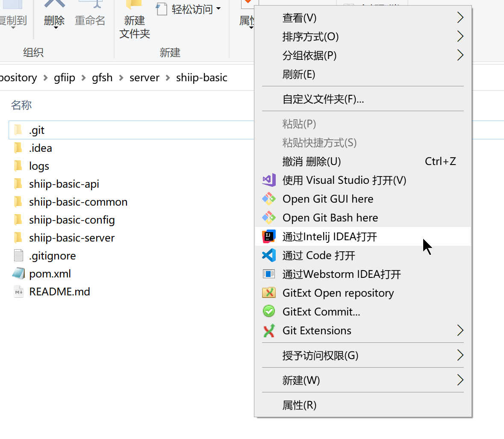Image resolution: width=504 pixels, height=439 pixels.
Task: Click the 名称 column header
Action: (x=21, y=105)
